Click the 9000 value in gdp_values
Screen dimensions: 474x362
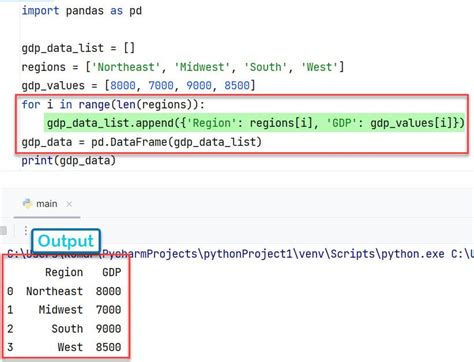point(199,86)
